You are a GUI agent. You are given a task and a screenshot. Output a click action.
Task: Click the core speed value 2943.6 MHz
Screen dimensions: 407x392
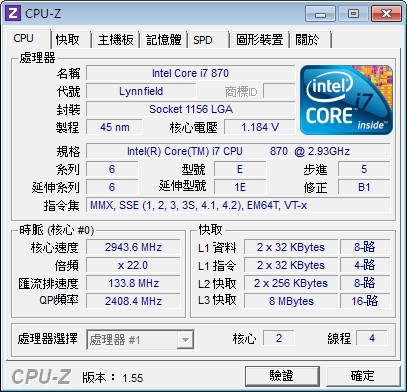133,247
